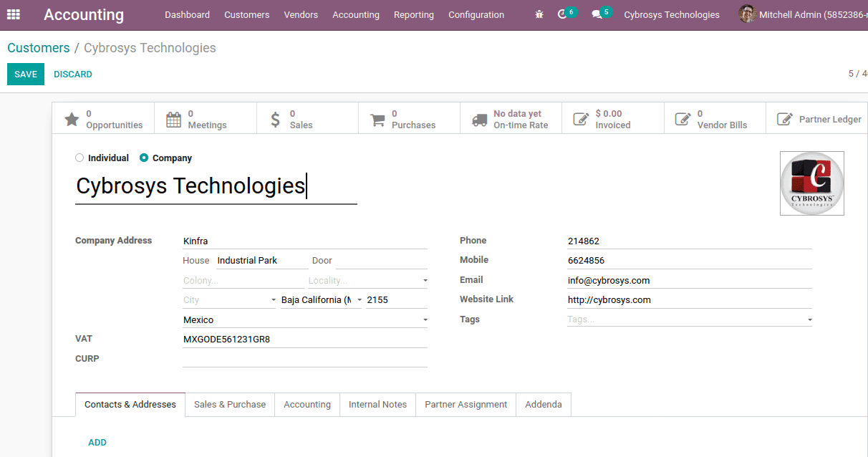
Task: Click the Meetings calendar icon
Action: coord(173,120)
